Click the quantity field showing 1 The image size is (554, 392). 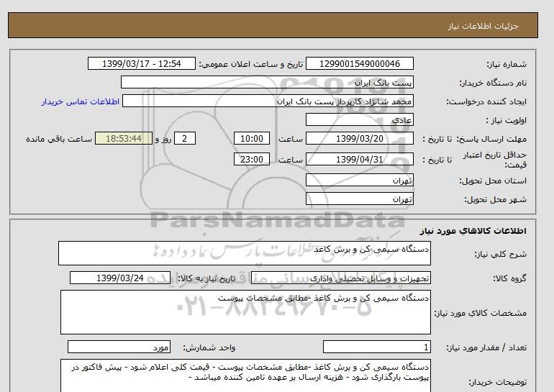376,347
